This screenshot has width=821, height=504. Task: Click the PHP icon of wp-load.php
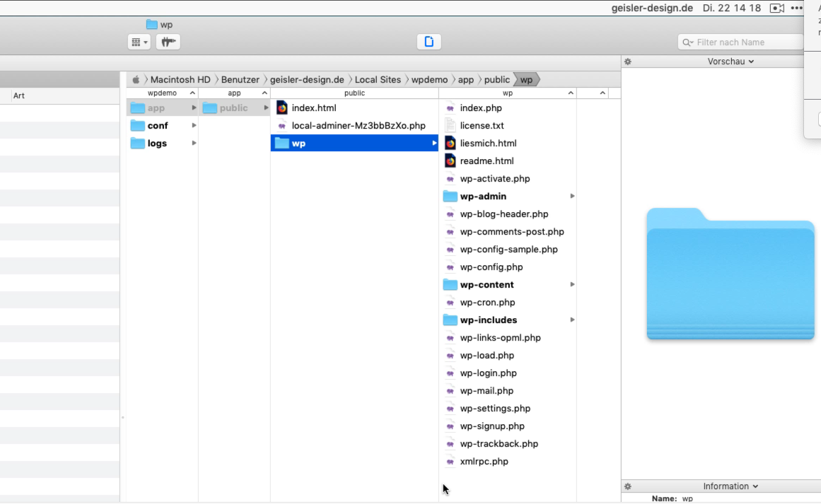coord(450,356)
